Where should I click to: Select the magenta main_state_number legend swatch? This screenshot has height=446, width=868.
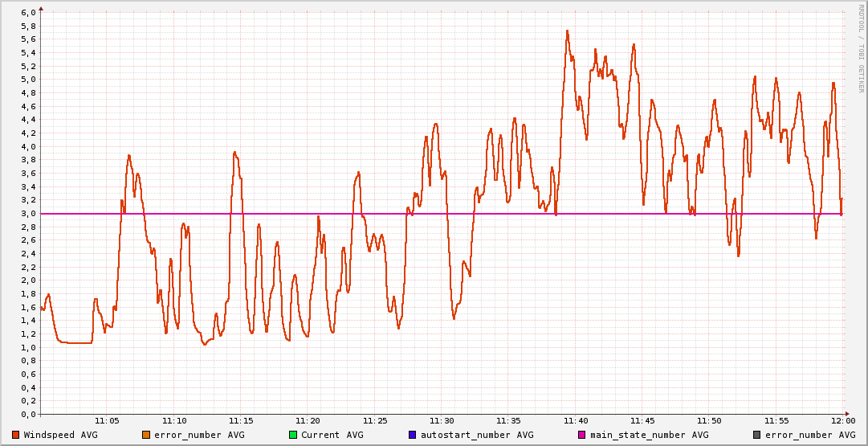(582, 435)
